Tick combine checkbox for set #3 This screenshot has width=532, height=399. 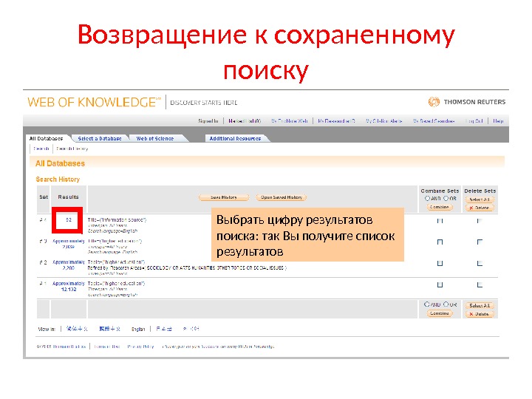tap(440, 242)
